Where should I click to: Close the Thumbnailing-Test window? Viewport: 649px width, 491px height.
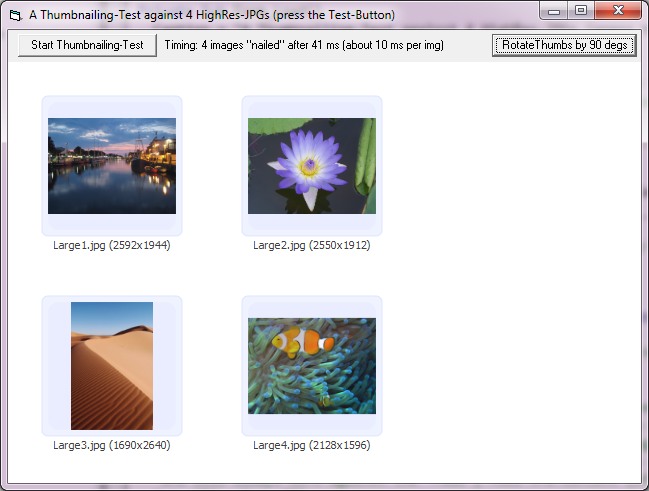pyautogui.click(x=619, y=11)
